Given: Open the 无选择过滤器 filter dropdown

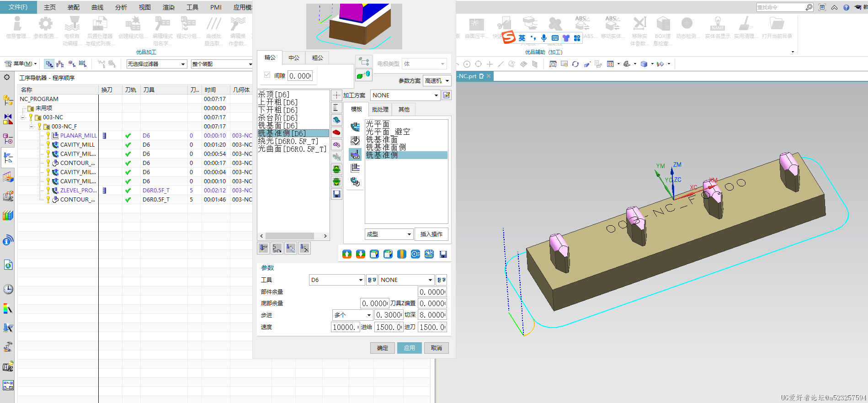Looking at the screenshot, I should pos(157,64).
